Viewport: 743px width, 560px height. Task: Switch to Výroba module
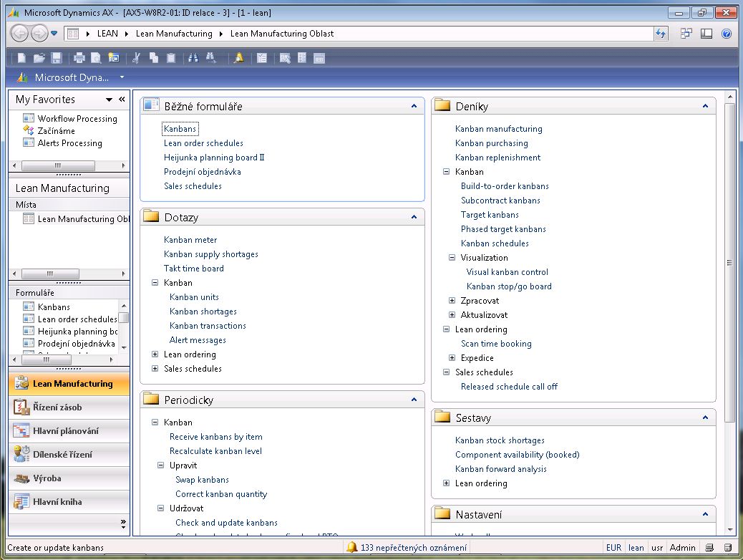click(x=69, y=478)
